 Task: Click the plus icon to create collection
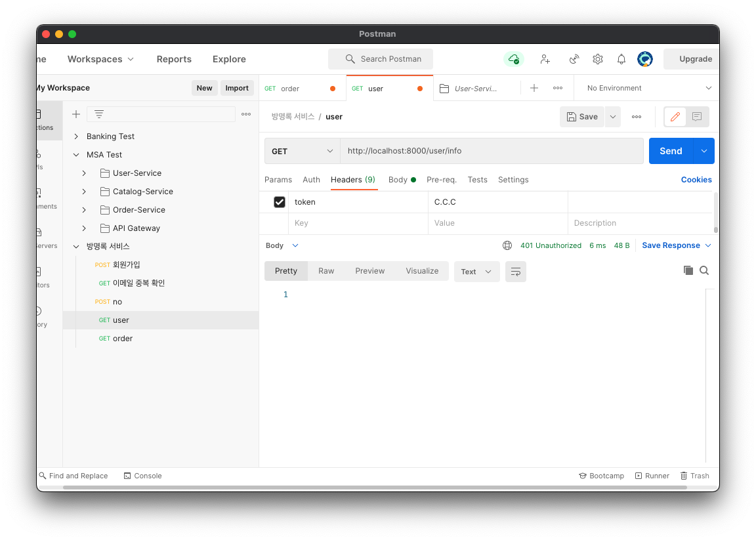(x=75, y=114)
